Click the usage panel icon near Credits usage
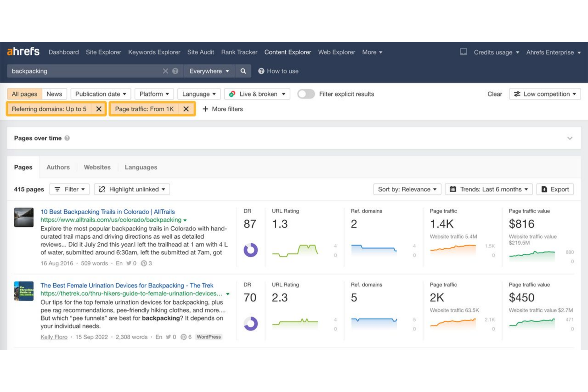 click(x=463, y=52)
